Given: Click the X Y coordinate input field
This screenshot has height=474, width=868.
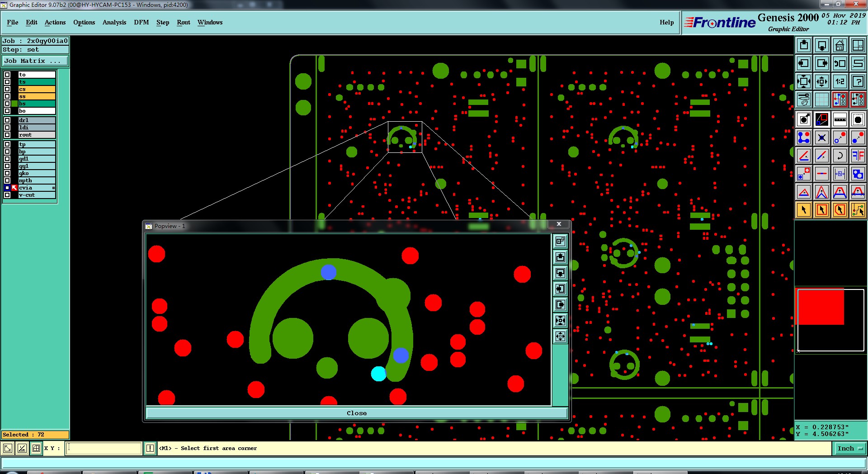Looking at the screenshot, I should 104,448.
